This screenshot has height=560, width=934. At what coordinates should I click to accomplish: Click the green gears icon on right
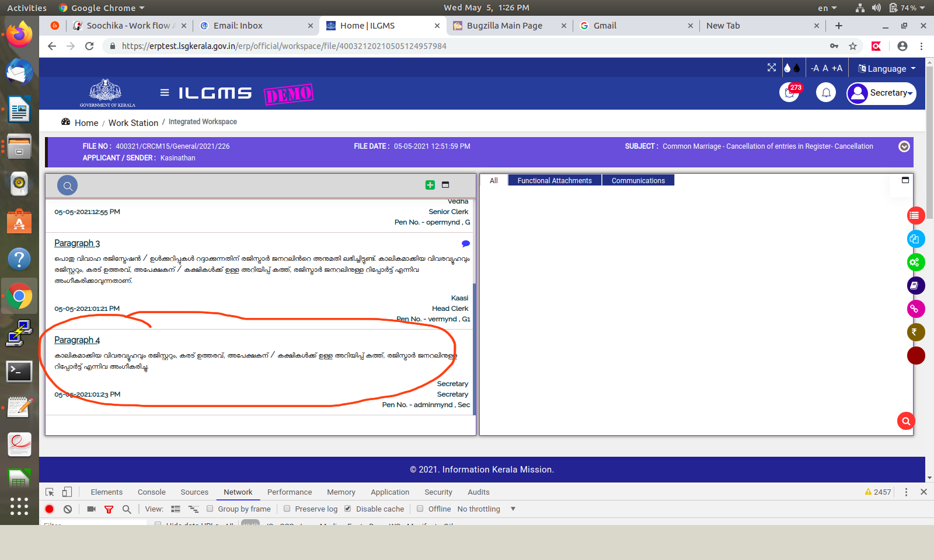pyautogui.click(x=915, y=262)
